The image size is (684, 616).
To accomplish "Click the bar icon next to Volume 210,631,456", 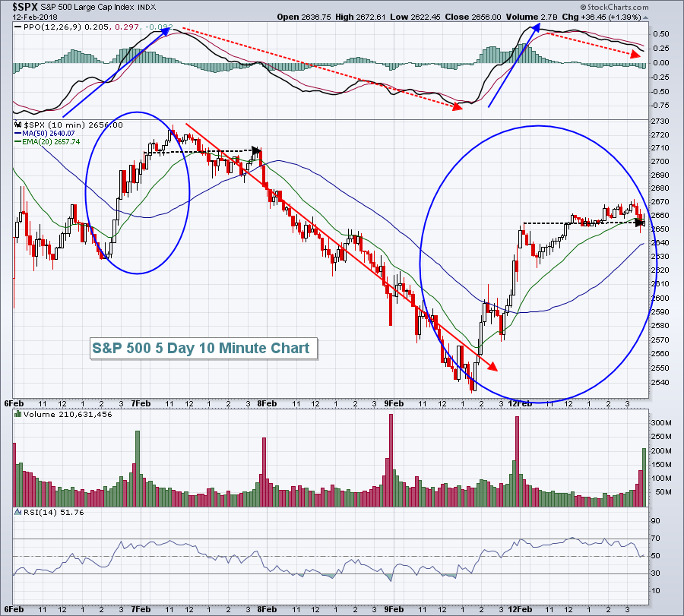I will click(x=18, y=414).
